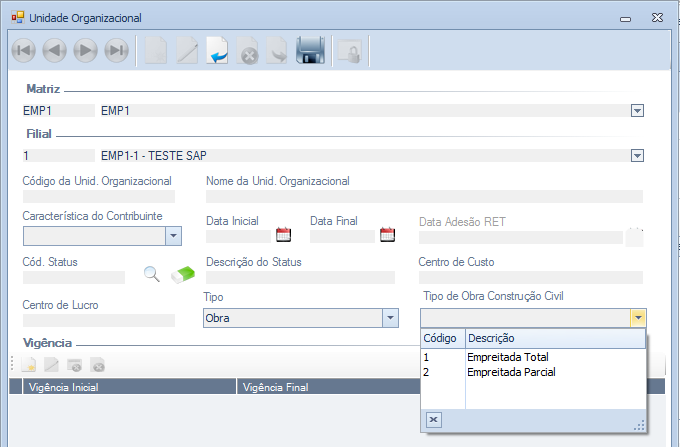This screenshot has width=680, height=447.
Task: Clear status using the green eraser icon
Action: 186,274
